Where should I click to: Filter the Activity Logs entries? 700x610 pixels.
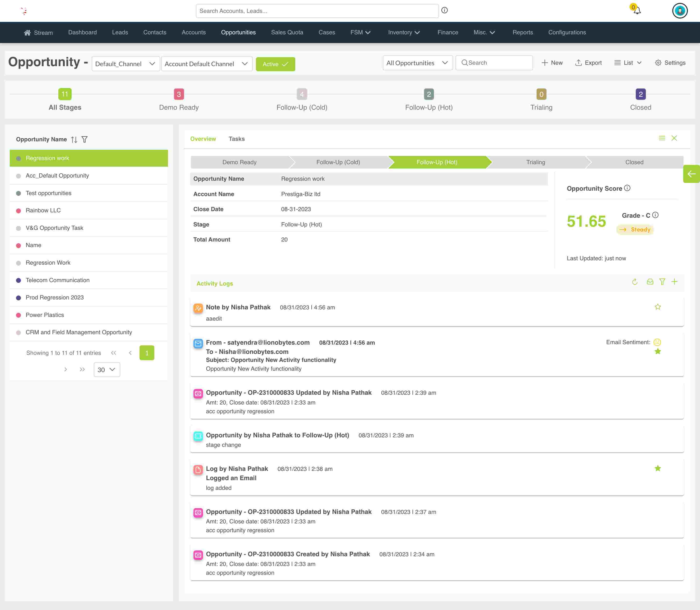click(x=663, y=282)
